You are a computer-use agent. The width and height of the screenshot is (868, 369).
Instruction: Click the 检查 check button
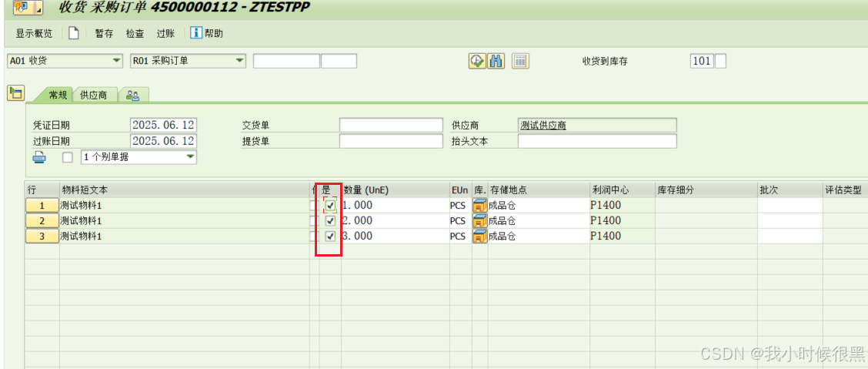pos(135,34)
